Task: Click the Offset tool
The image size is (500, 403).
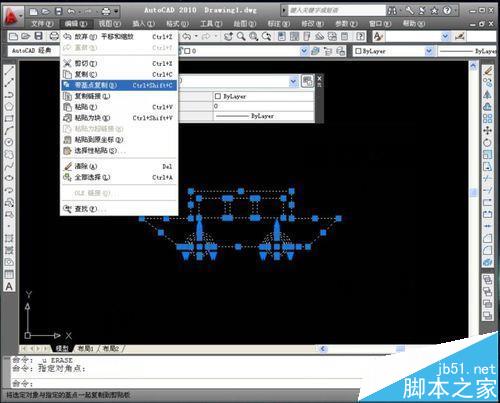Action: (x=488, y=106)
